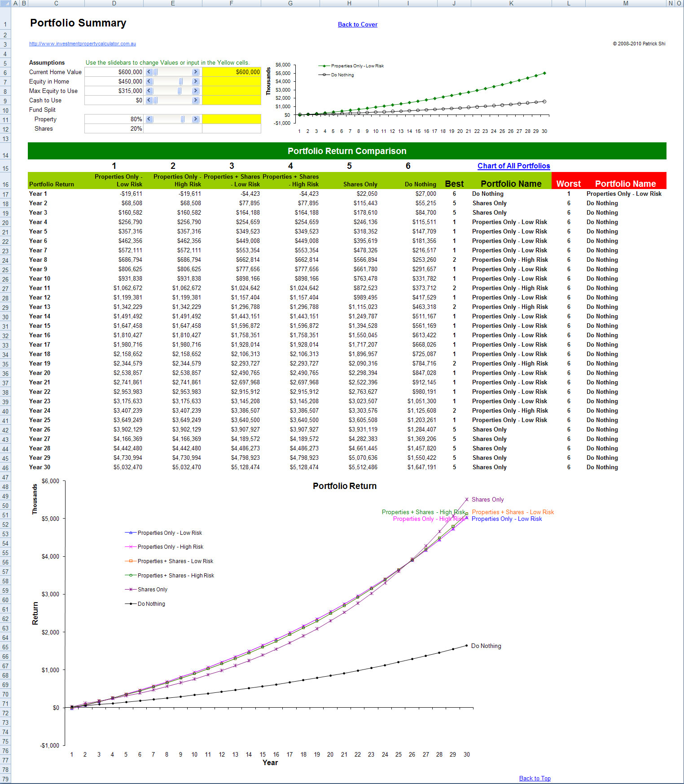This screenshot has width=684, height=784.
Task: Select the yellow Property percentage input cell
Action: coord(232,119)
